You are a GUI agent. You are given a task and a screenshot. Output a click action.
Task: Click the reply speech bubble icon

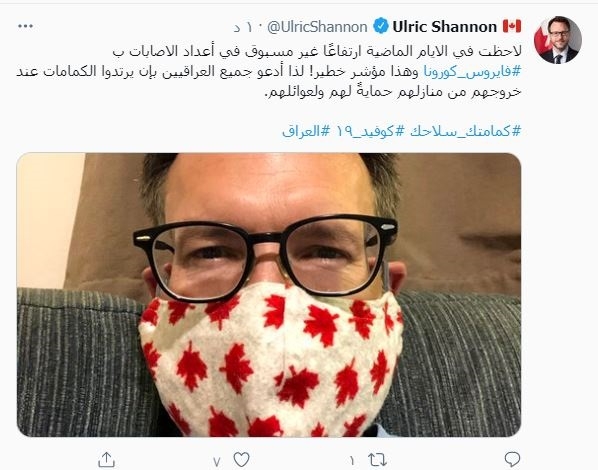tap(512, 459)
